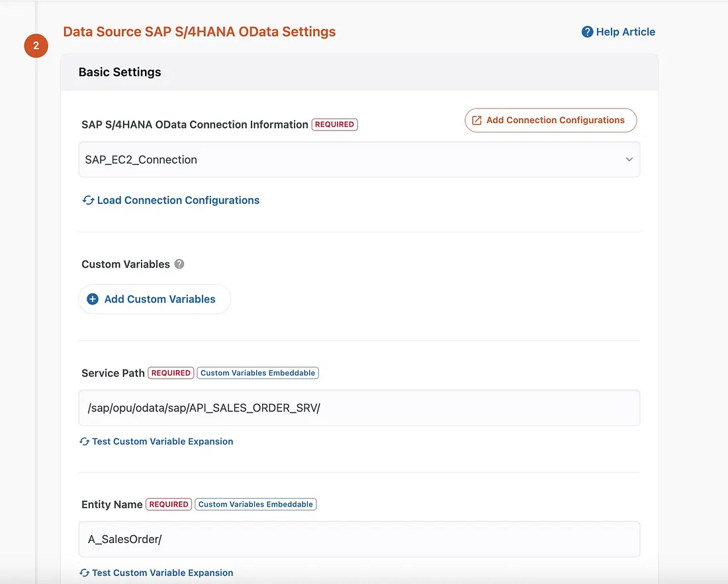The image size is (728, 584).
Task: Click the step 2 orange circle marker
Action: point(36,46)
